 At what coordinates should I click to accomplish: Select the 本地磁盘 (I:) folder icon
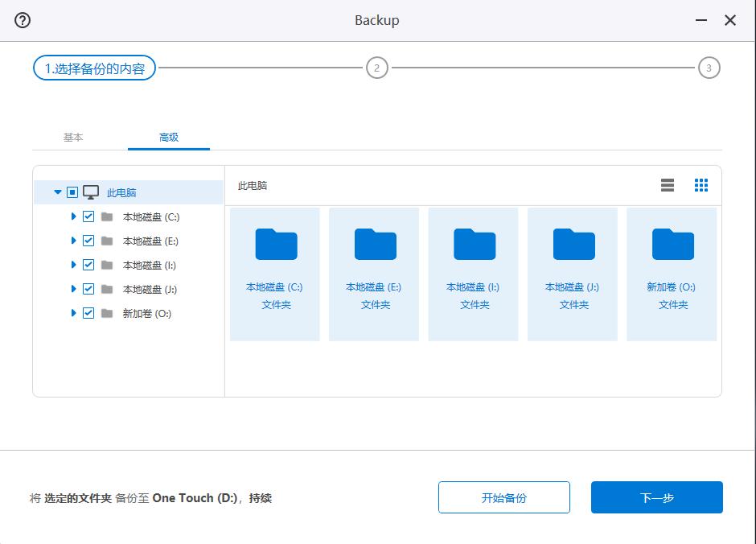tap(474, 245)
